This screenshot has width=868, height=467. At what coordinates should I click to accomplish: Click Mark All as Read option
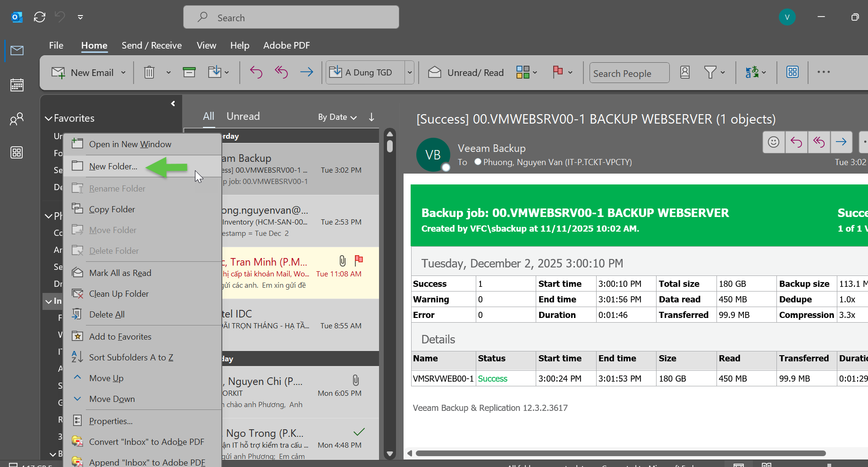120,273
